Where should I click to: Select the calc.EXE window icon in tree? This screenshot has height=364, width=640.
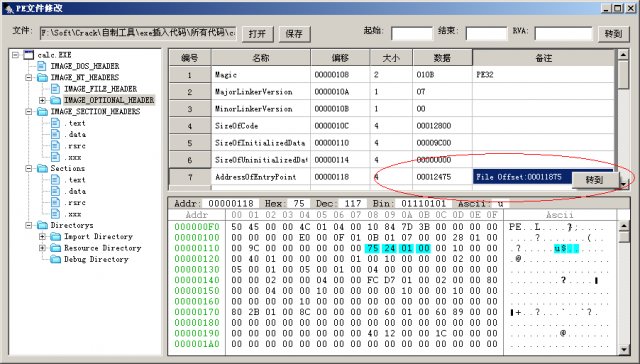click(x=29, y=55)
